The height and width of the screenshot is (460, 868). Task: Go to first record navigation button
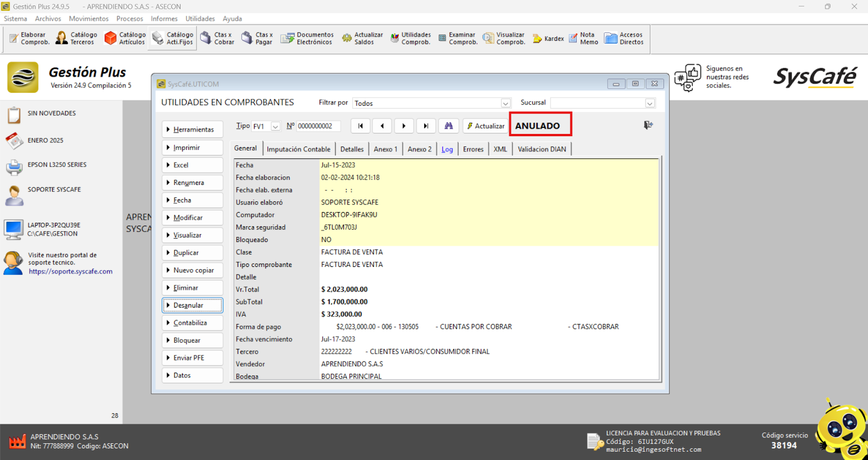(360, 126)
